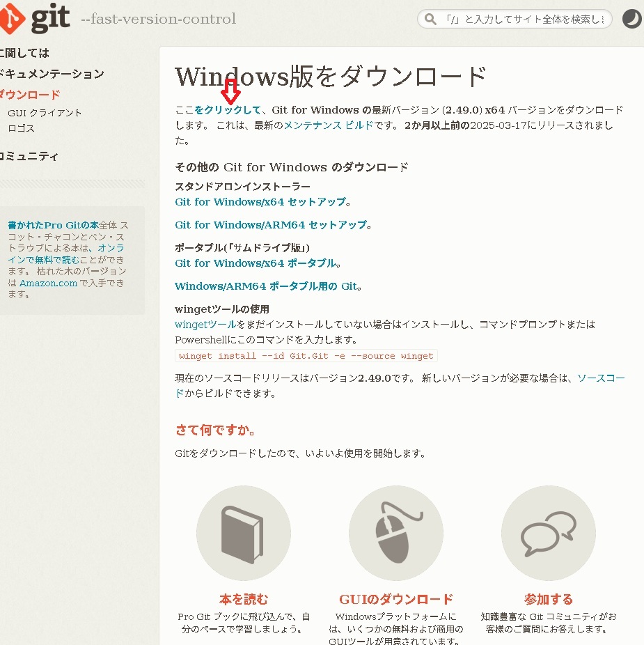Image resolution: width=644 pixels, height=645 pixels.
Task: Toggle dark mode with the moon icon
Action: coord(631,19)
